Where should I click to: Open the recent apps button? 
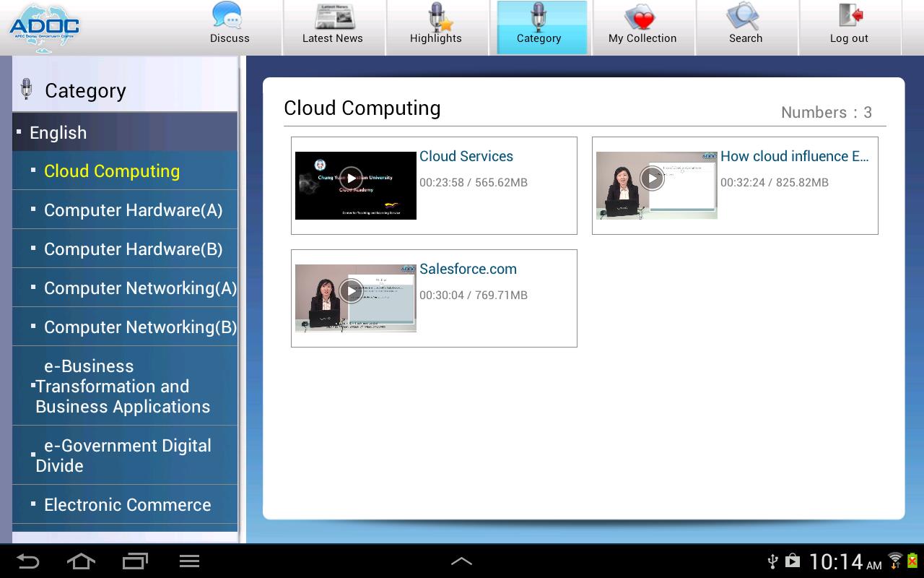pos(135,561)
